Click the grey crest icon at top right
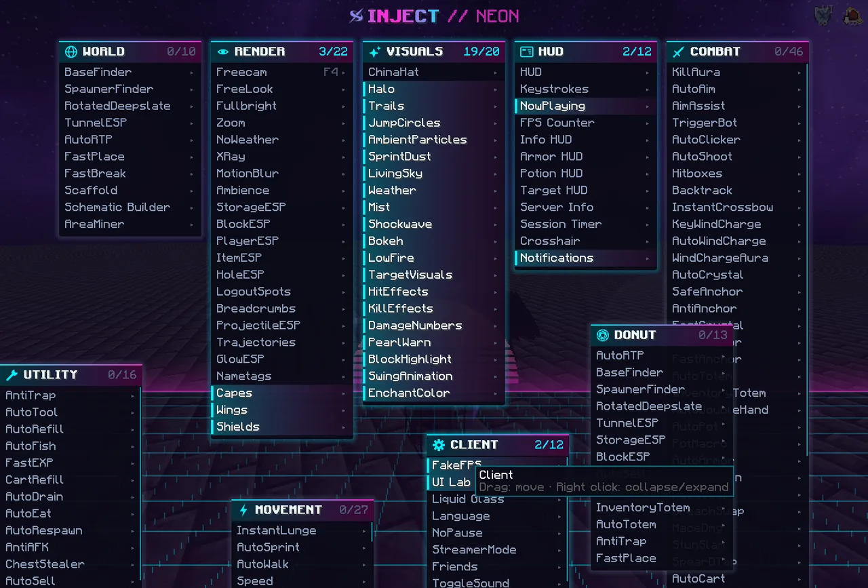This screenshot has width=868, height=588. click(x=824, y=16)
